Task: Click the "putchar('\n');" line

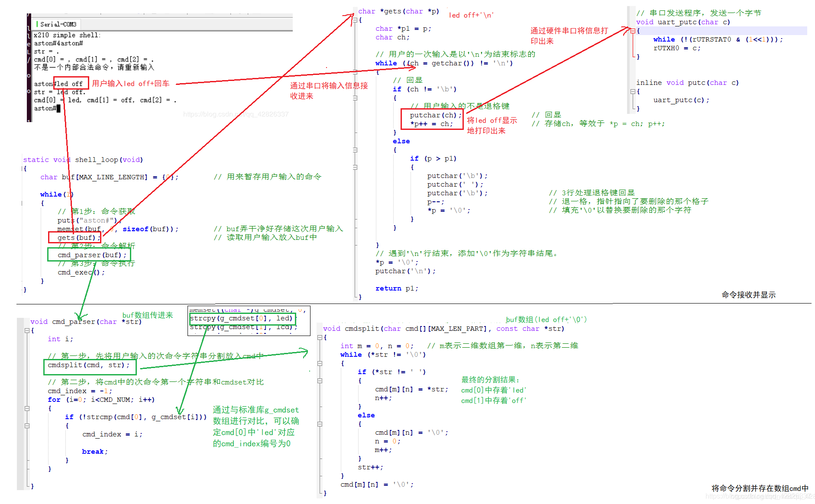Action: pos(405,271)
